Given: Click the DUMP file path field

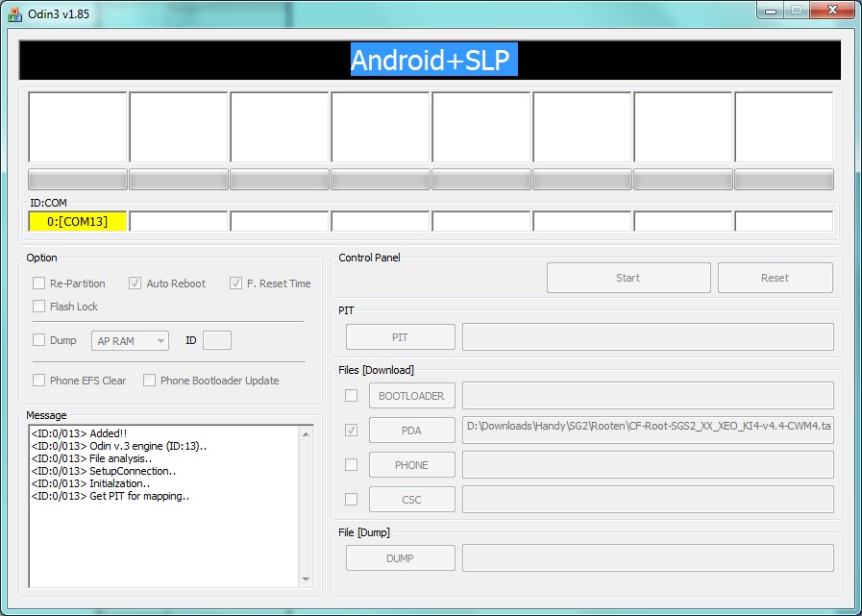Looking at the screenshot, I should pos(648,558).
